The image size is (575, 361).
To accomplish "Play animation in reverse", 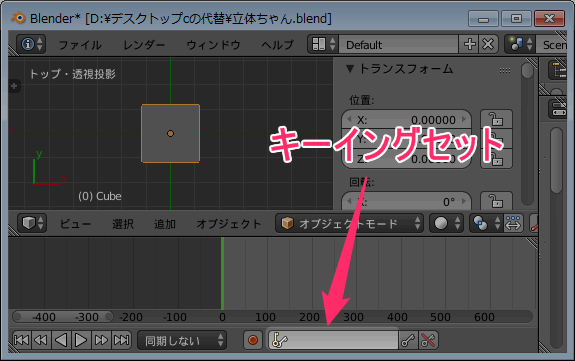I will 61,340.
